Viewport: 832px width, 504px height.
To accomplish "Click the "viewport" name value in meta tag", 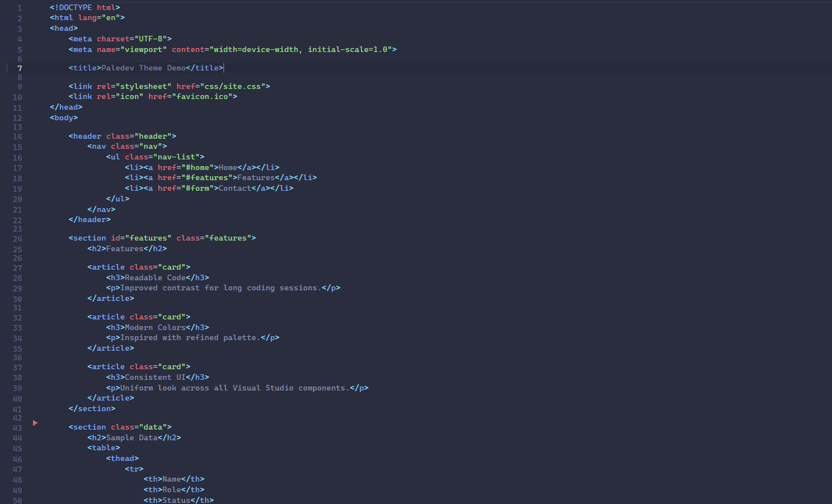I will pyautogui.click(x=144, y=49).
